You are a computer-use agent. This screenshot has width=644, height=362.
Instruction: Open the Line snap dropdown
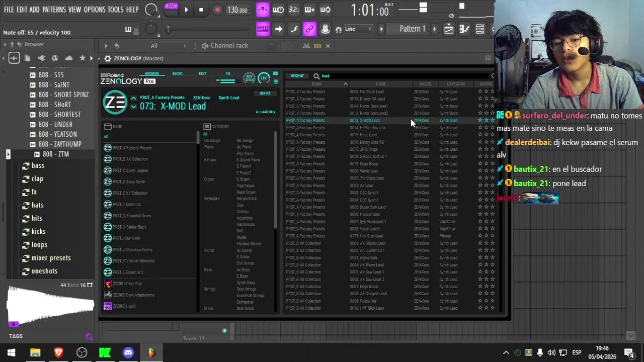(358, 29)
